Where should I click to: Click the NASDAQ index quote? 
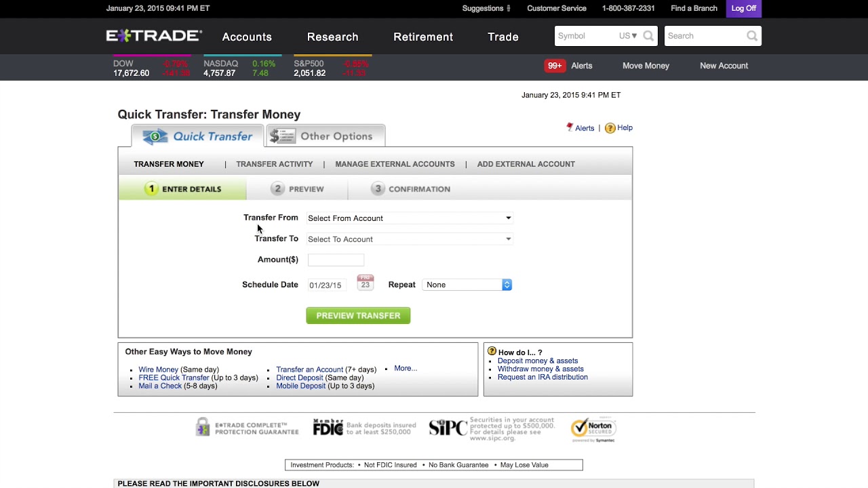(241, 68)
